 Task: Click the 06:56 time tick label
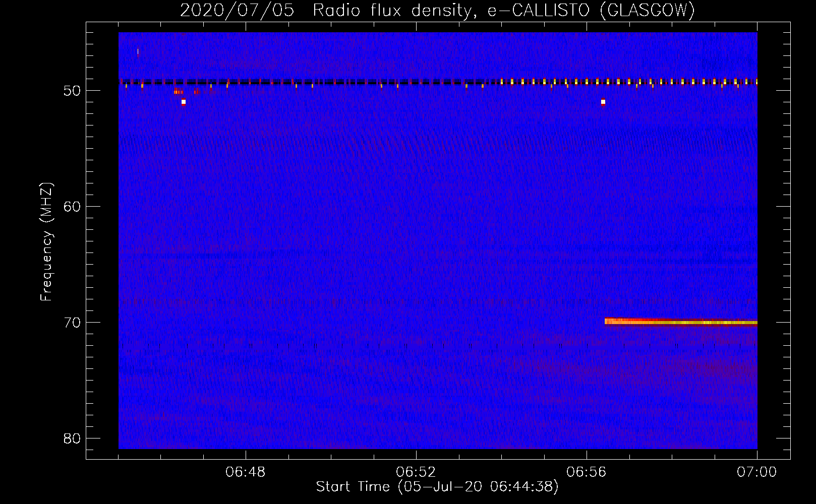(x=587, y=472)
